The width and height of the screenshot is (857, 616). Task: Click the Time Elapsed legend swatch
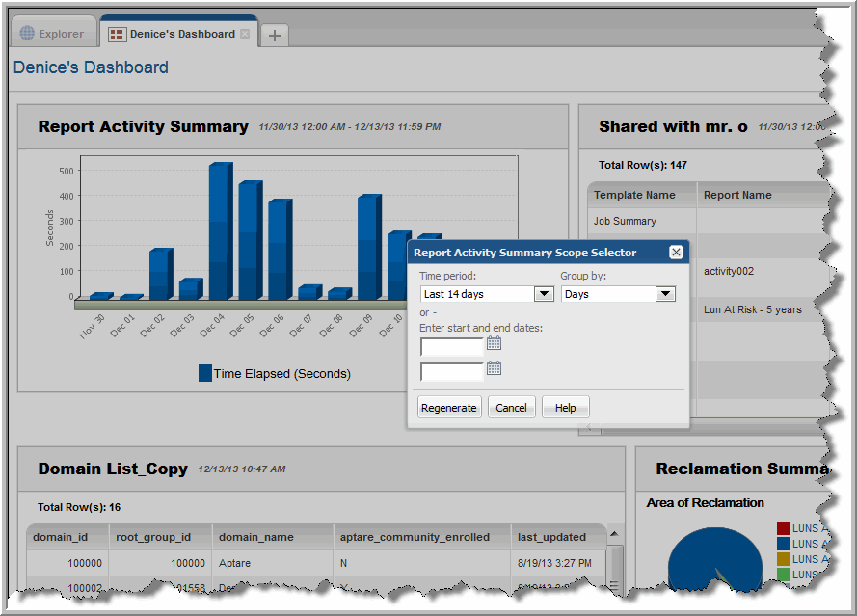(x=205, y=373)
